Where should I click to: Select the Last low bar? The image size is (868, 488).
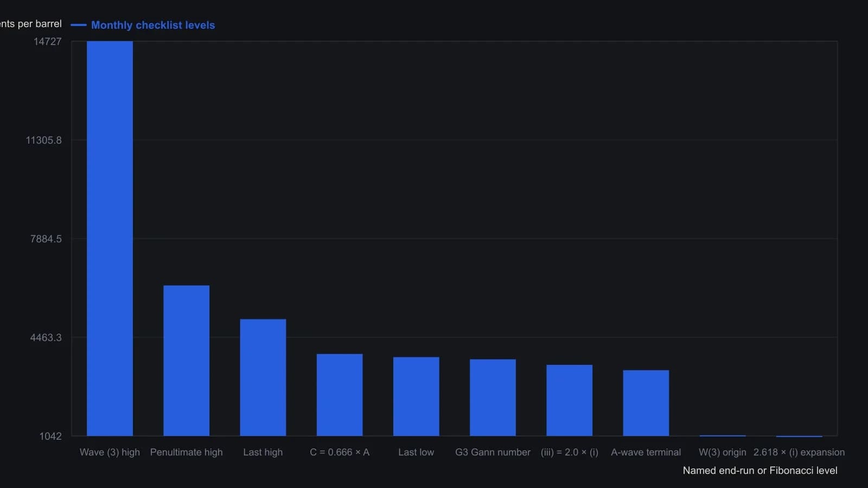coord(416,396)
